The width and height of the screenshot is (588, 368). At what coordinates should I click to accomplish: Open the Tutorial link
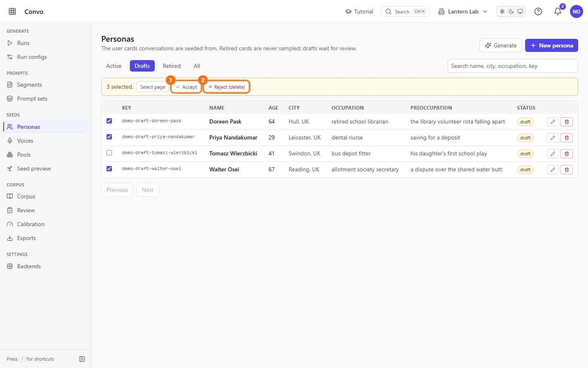[x=359, y=11]
